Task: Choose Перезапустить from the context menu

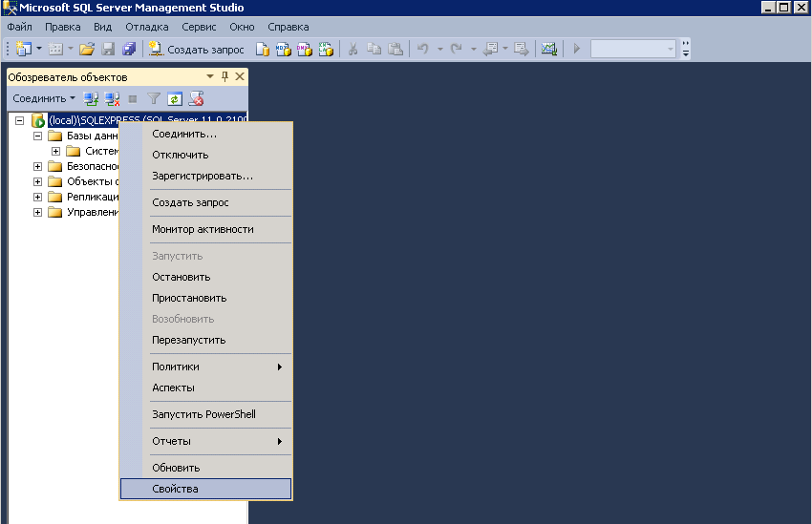Action: coord(206,340)
